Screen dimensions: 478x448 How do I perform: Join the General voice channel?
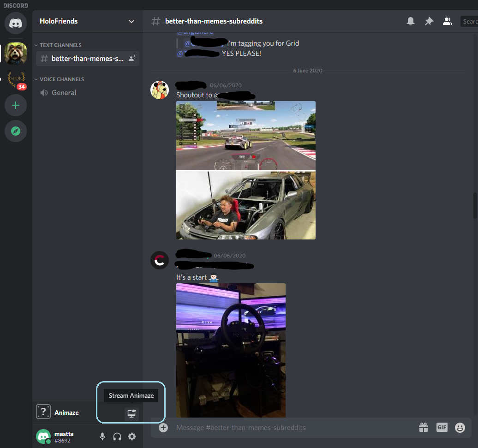click(64, 93)
